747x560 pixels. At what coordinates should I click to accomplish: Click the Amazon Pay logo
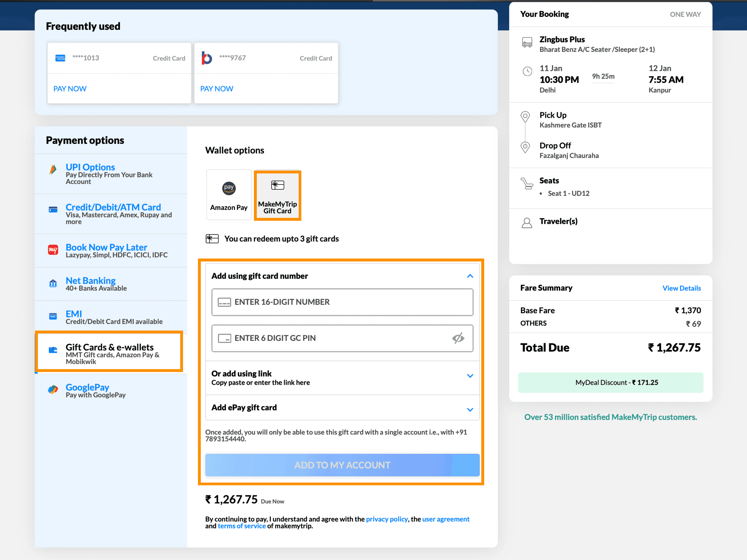pyautogui.click(x=229, y=188)
